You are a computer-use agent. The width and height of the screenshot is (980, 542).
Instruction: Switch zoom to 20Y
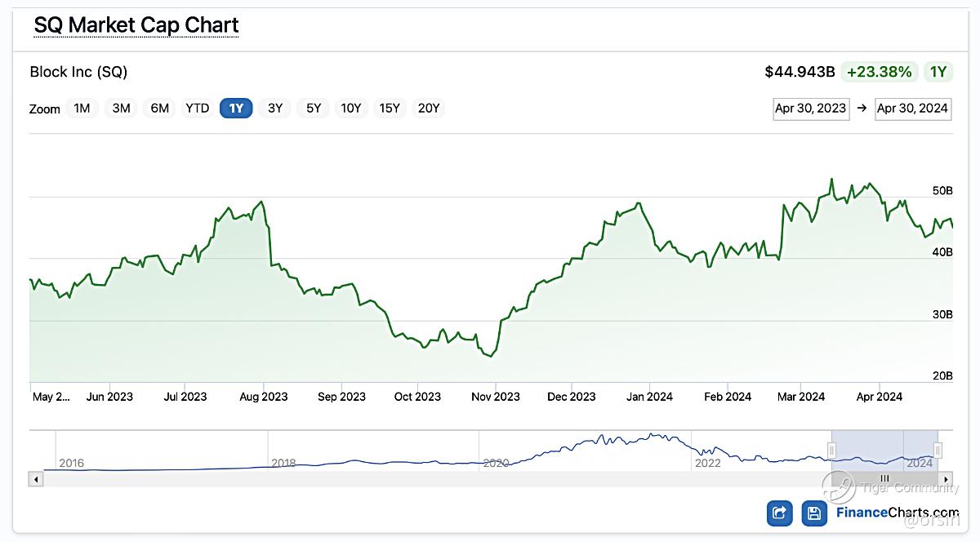[x=428, y=108]
